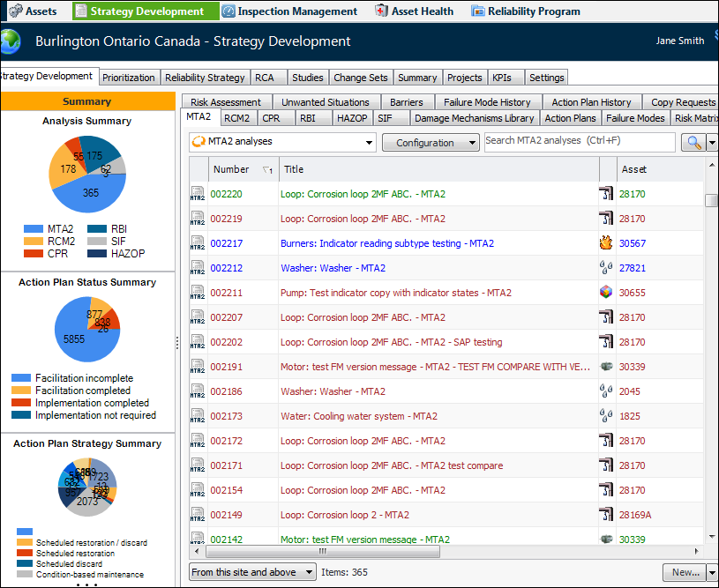This screenshot has height=588, width=719.
Task: Click motor icon for asset 30339
Action: [606, 367]
